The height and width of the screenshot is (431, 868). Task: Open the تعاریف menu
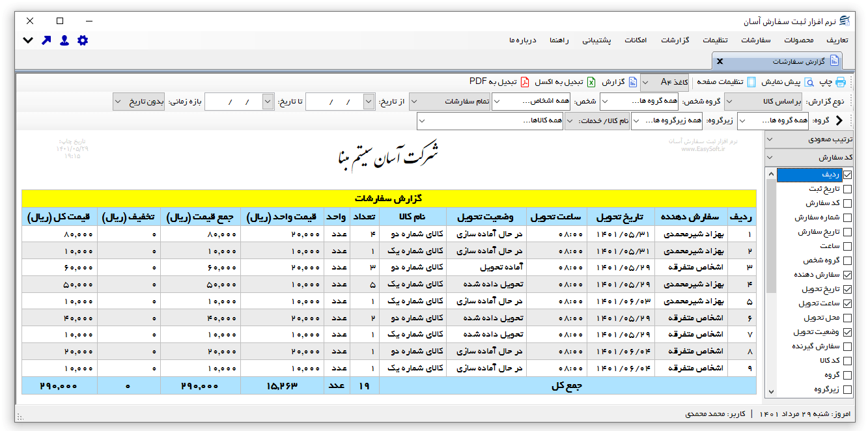pyautogui.click(x=837, y=40)
